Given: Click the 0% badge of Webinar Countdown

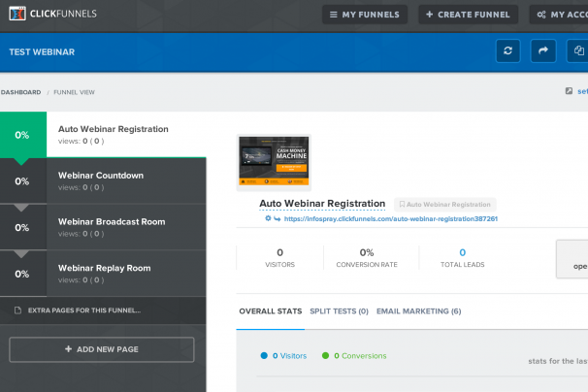Looking at the screenshot, I should pos(23,180).
